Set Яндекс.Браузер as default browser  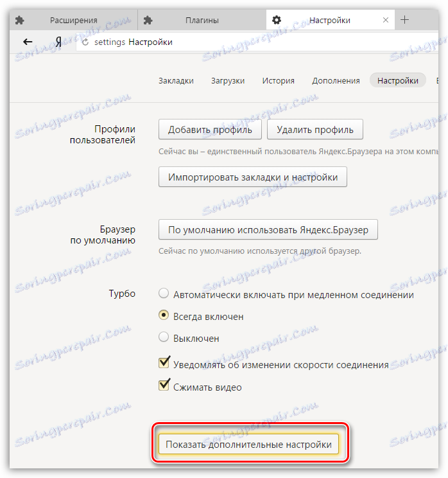click(268, 229)
